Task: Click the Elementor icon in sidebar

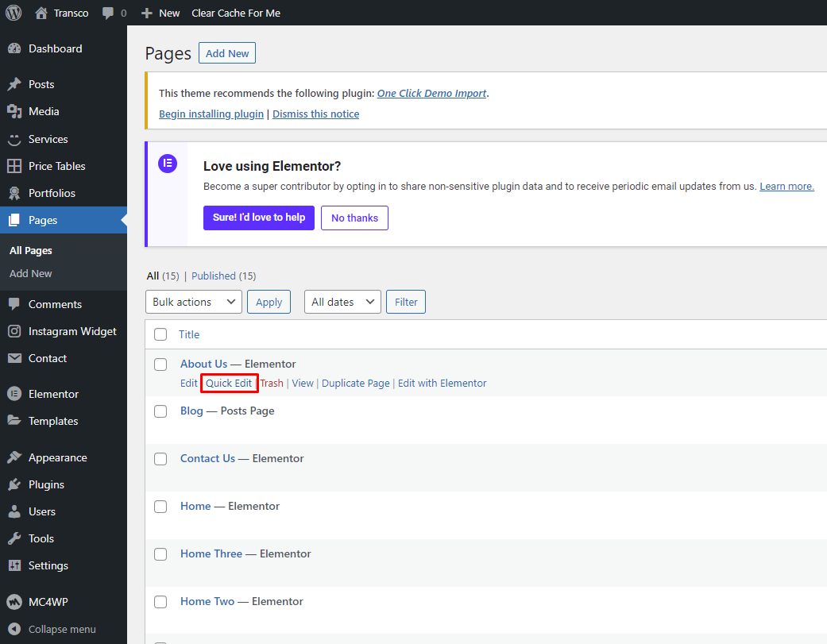Action: tap(14, 394)
